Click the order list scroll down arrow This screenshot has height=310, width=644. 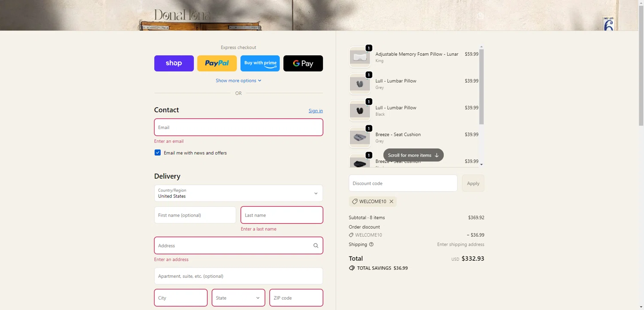481,165
